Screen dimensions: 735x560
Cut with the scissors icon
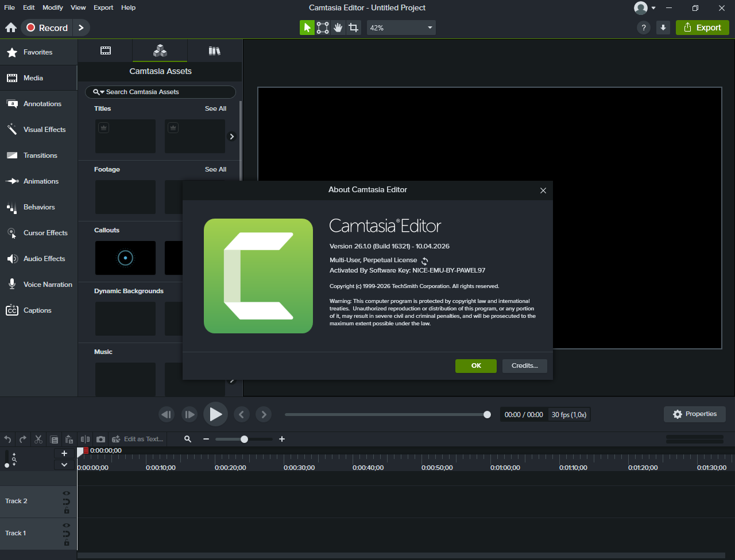38,440
